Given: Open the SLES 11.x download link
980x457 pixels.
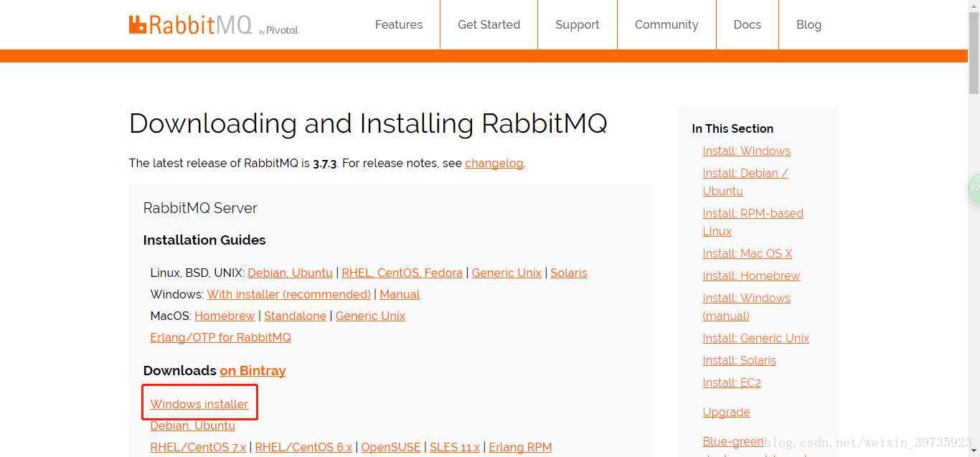Looking at the screenshot, I should coord(455,447).
